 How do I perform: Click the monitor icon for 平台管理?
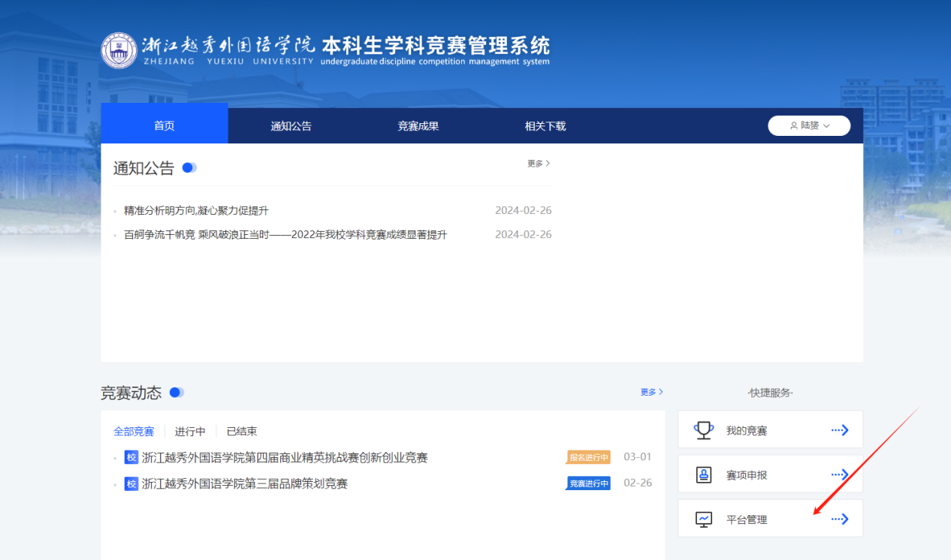pos(704,519)
